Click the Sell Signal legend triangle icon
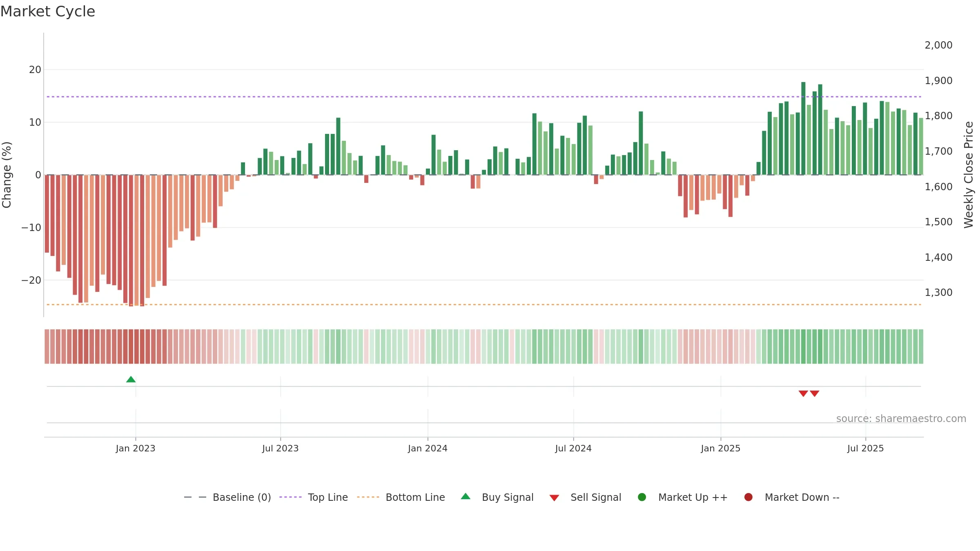The height and width of the screenshot is (551, 980). [x=554, y=498]
